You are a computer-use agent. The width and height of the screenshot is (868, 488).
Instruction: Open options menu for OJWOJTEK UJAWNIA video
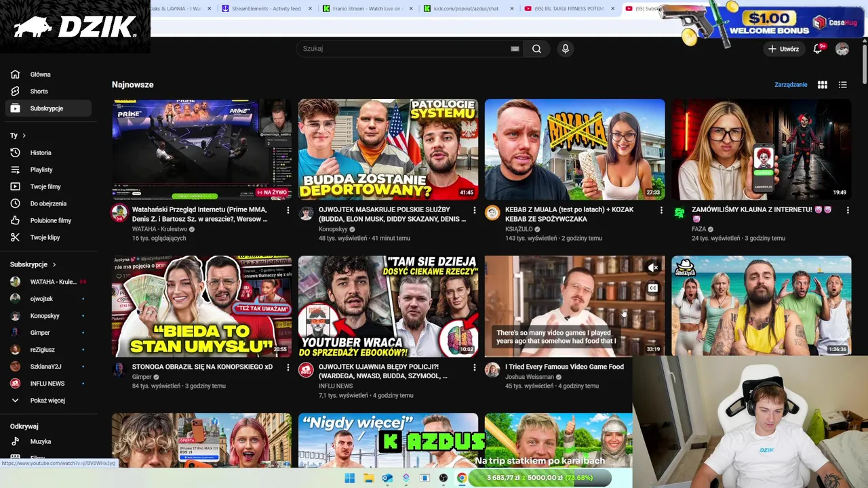(x=475, y=367)
